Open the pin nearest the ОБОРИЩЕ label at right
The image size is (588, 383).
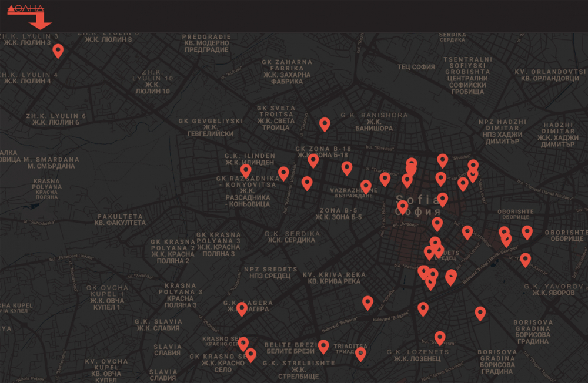[x=527, y=233]
